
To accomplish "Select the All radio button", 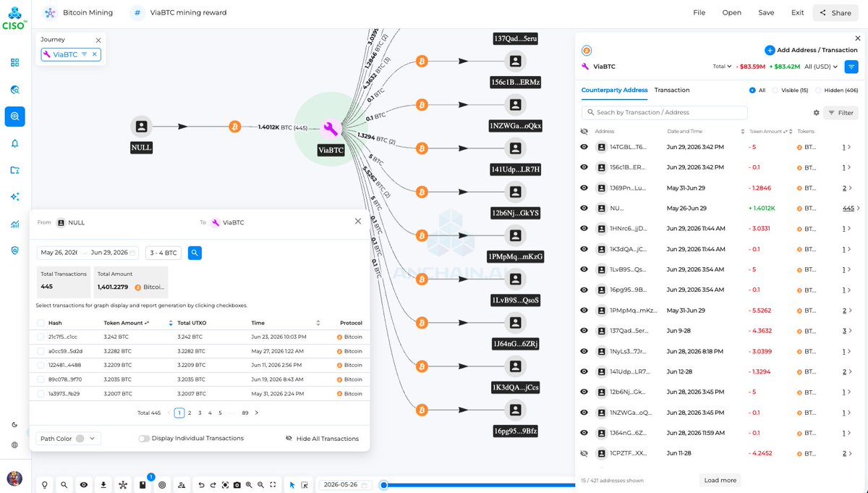I will tap(752, 90).
